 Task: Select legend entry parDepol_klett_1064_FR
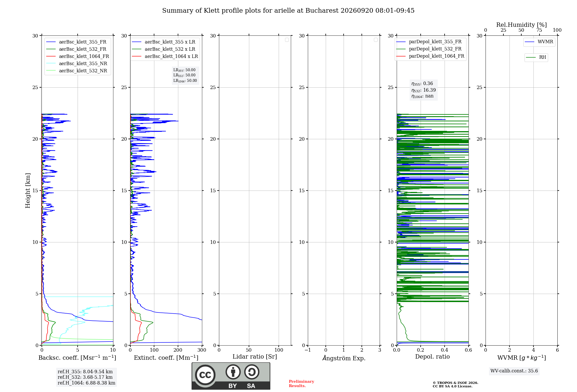point(430,56)
